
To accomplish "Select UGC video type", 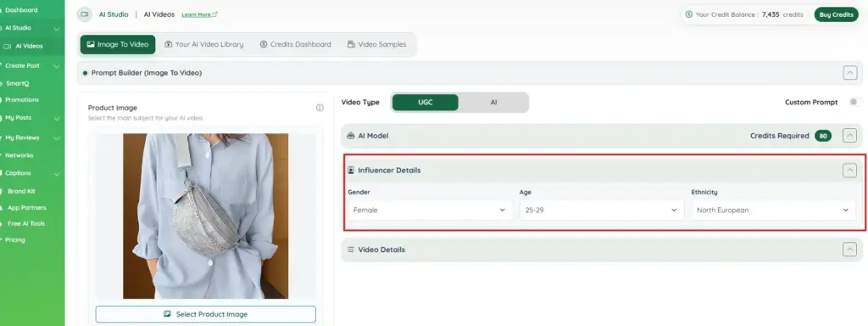I will [426, 103].
